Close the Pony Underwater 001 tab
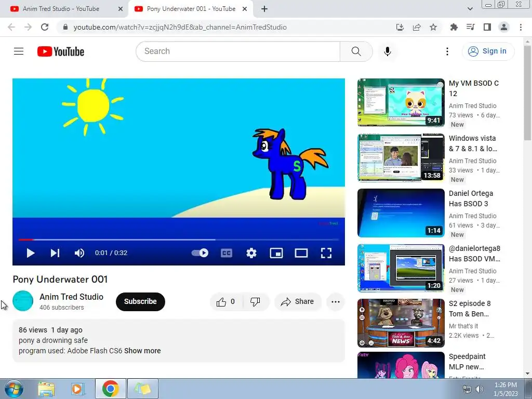Screen dimensions: 532x399 pyautogui.click(x=245, y=9)
